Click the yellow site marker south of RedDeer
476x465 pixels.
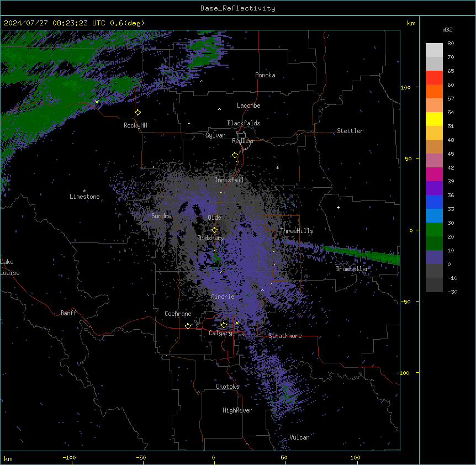pyautogui.click(x=235, y=155)
